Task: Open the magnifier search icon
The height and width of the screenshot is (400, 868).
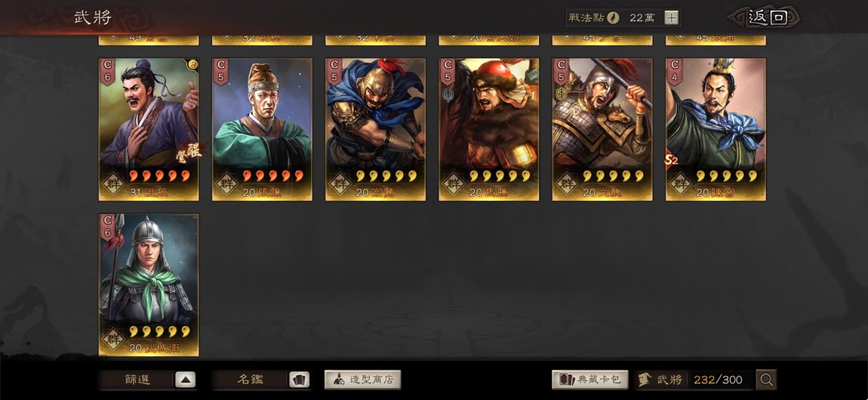Action: coord(766,380)
